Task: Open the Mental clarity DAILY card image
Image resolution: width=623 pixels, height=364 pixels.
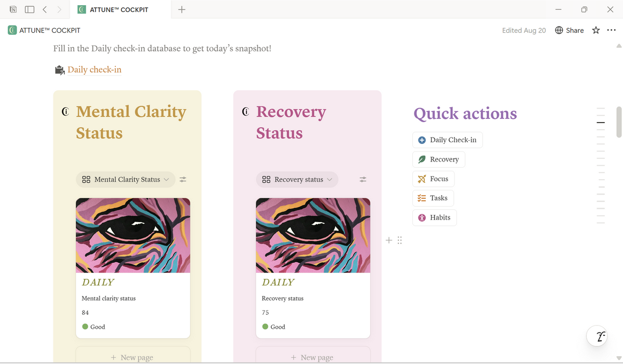Action: pos(133,235)
